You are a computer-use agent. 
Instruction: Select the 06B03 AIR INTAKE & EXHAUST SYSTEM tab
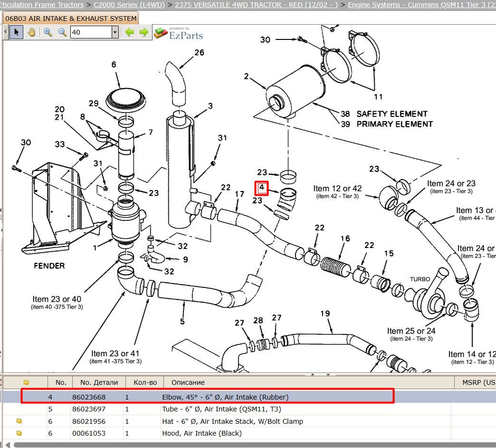[71, 19]
